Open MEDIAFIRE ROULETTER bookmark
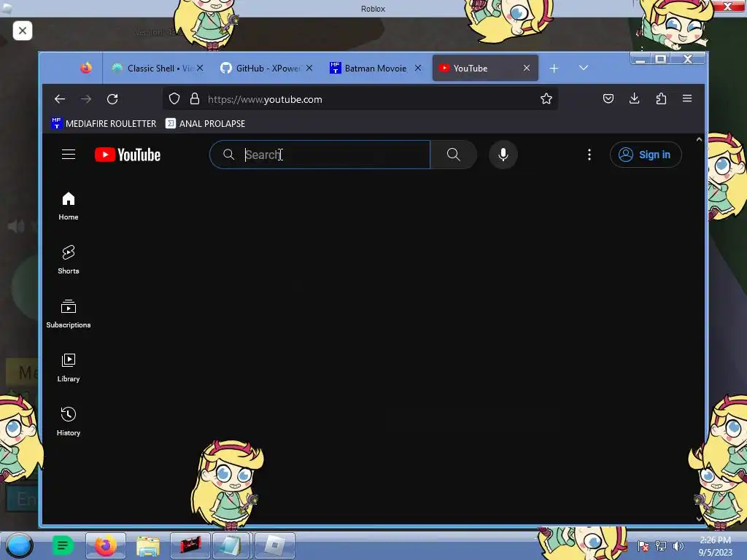The image size is (747, 560). pyautogui.click(x=104, y=123)
